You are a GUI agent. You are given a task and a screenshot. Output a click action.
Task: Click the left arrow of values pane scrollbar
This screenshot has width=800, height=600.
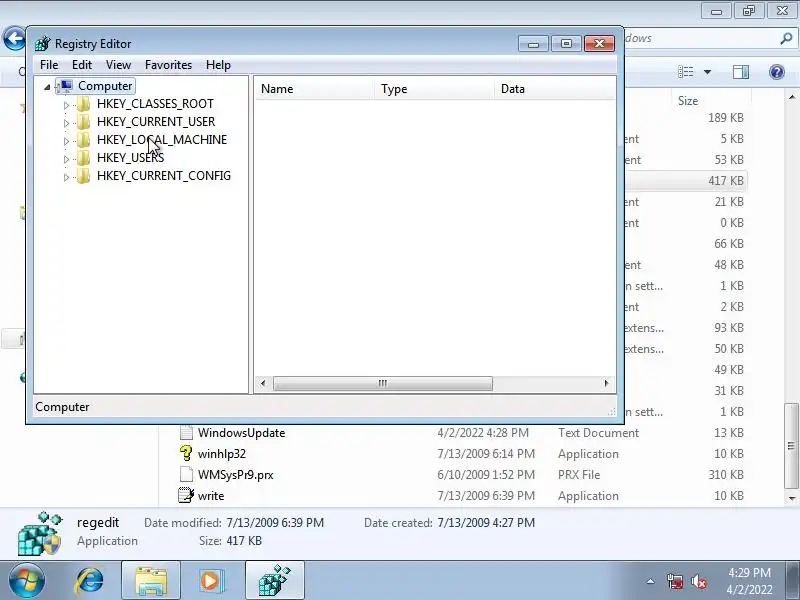[263, 383]
